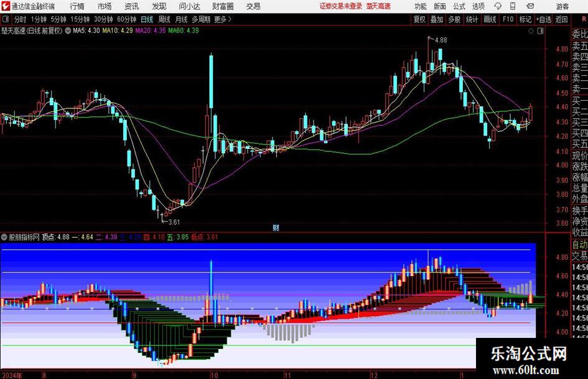Open the 版面 menu
The width and height of the screenshot is (588, 379).
[x=440, y=6]
